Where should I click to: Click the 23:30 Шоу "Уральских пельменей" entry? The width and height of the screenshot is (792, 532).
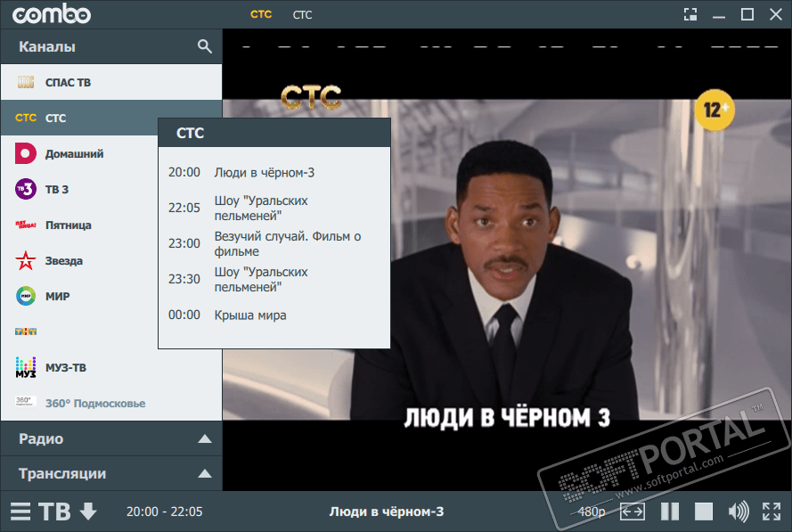point(274,279)
